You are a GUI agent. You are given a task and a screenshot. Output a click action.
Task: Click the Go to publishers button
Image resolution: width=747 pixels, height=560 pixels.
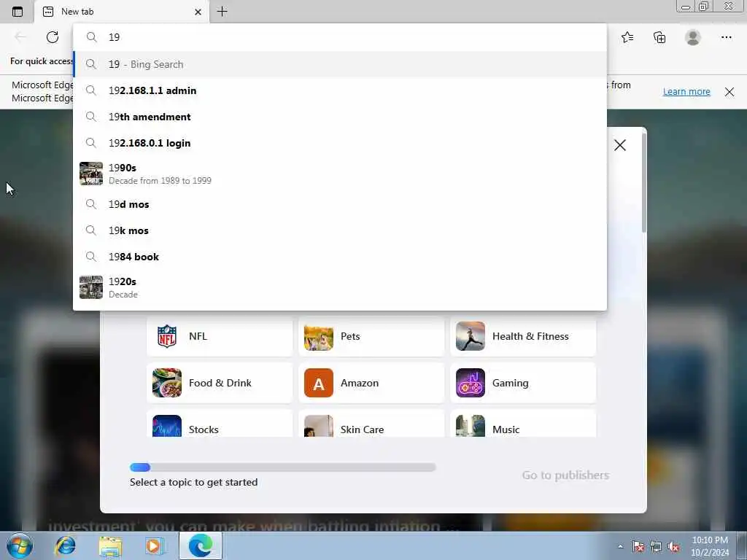pyautogui.click(x=565, y=475)
